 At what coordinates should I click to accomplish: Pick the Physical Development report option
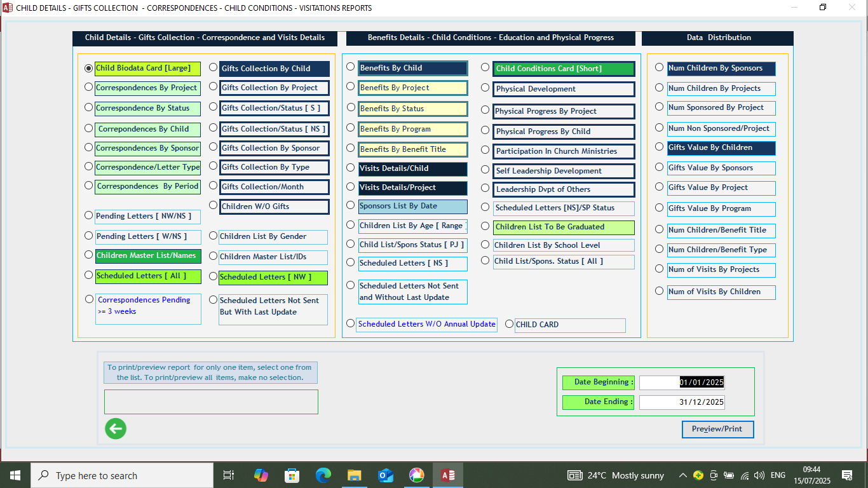click(x=485, y=88)
